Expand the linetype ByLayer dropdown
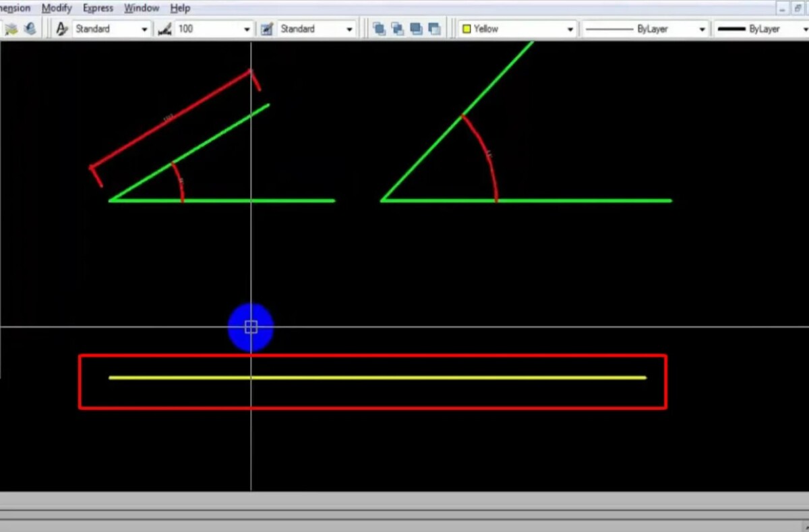This screenshot has height=532, width=809. coord(702,29)
